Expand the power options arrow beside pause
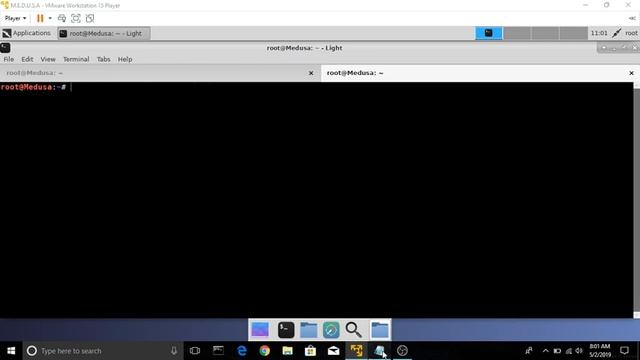 pos(50,18)
